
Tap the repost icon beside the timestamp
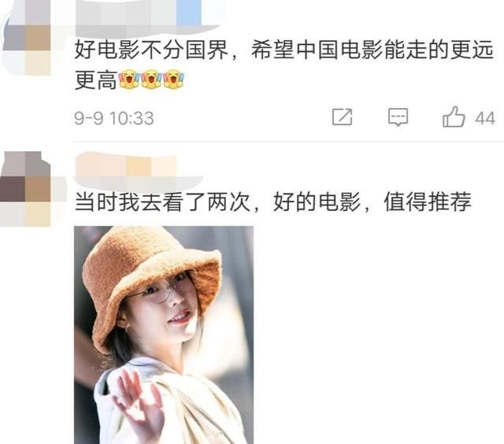(x=342, y=117)
